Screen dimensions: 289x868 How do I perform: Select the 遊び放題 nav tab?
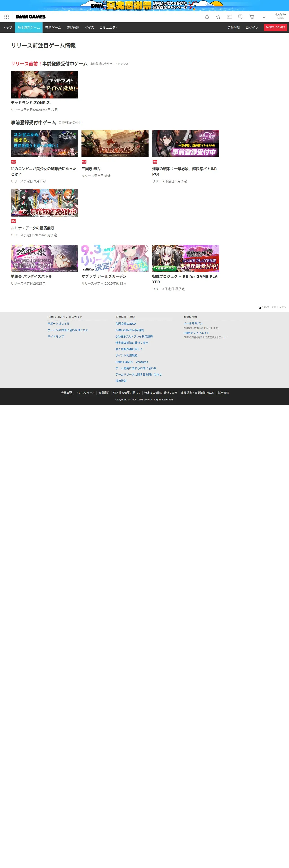pyautogui.click(x=73, y=28)
